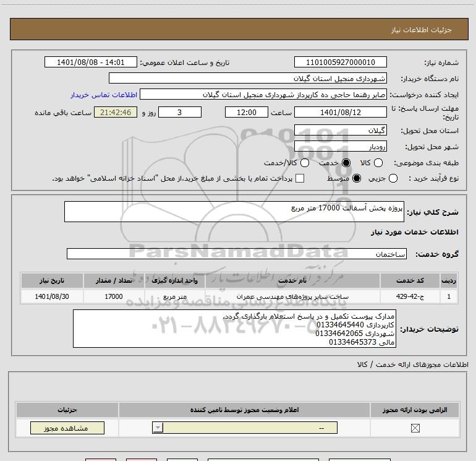Click the need date cell 1401/08/30
This screenshot has height=461, width=476.
point(52,296)
